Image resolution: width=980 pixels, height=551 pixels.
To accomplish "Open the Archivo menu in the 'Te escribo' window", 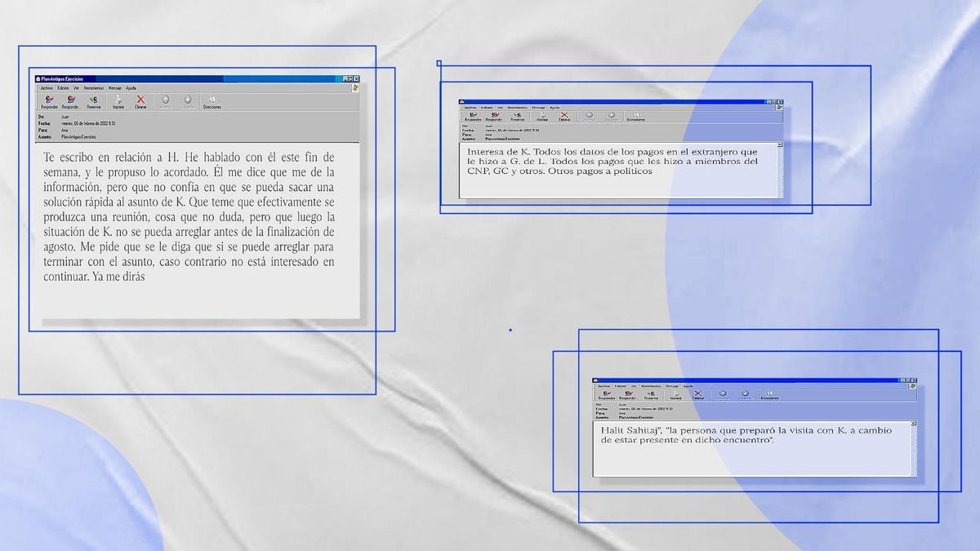I will (x=47, y=88).
